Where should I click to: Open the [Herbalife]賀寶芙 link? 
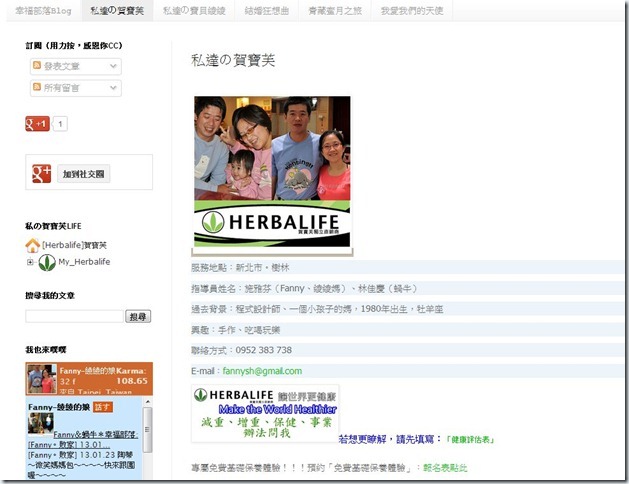(x=74, y=245)
